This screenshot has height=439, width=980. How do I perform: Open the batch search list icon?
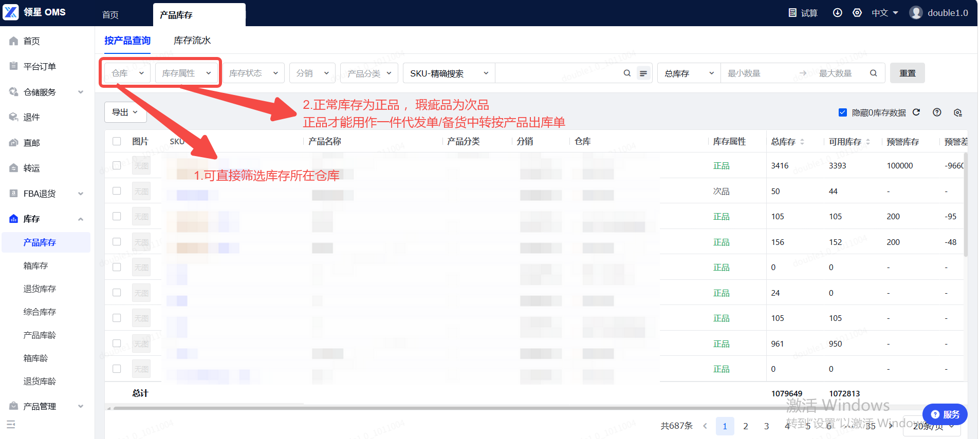coord(643,73)
